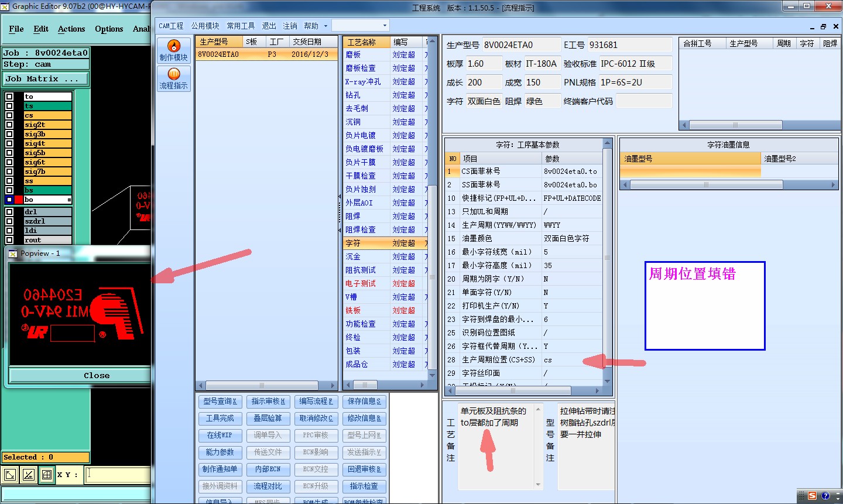843x504 pixels.
Task: Click the 型号查询X button
Action: click(220, 401)
